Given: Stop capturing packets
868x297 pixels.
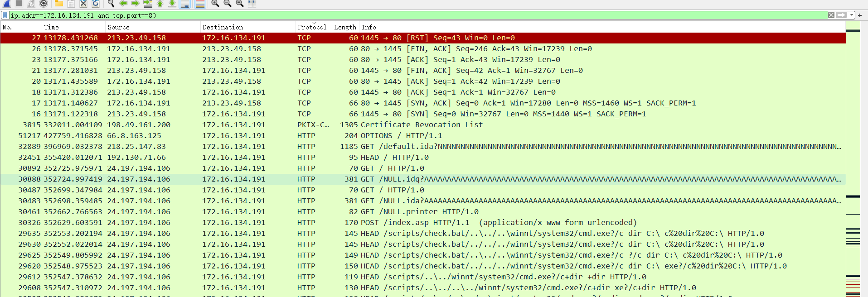Looking at the screenshot, I should [x=19, y=4].
